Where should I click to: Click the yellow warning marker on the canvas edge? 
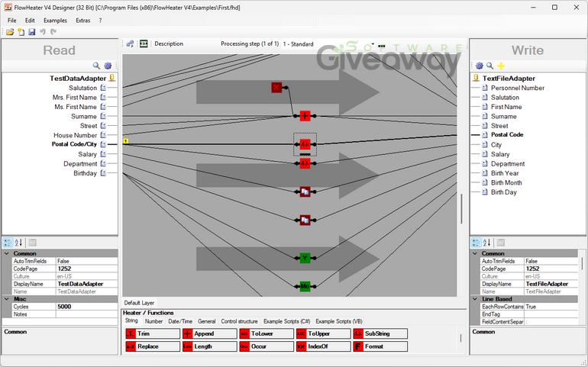coord(126,141)
